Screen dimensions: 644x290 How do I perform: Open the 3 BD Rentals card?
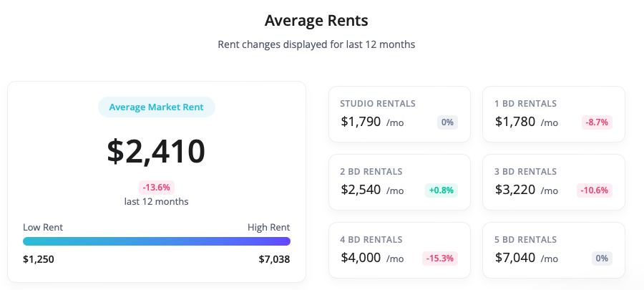553,182
